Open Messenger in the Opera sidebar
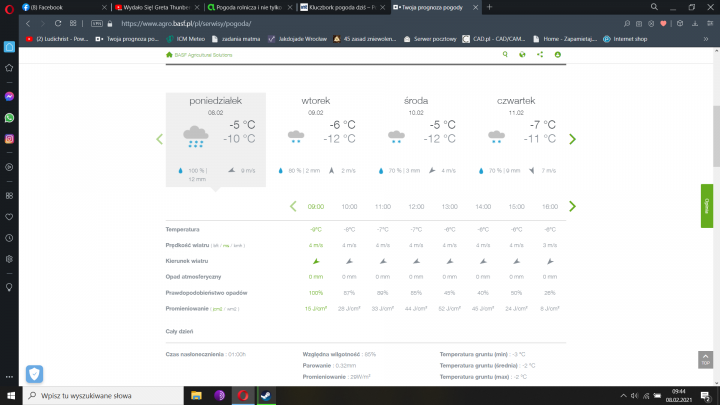The height and width of the screenshot is (405, 720). [x=9, y=96]
